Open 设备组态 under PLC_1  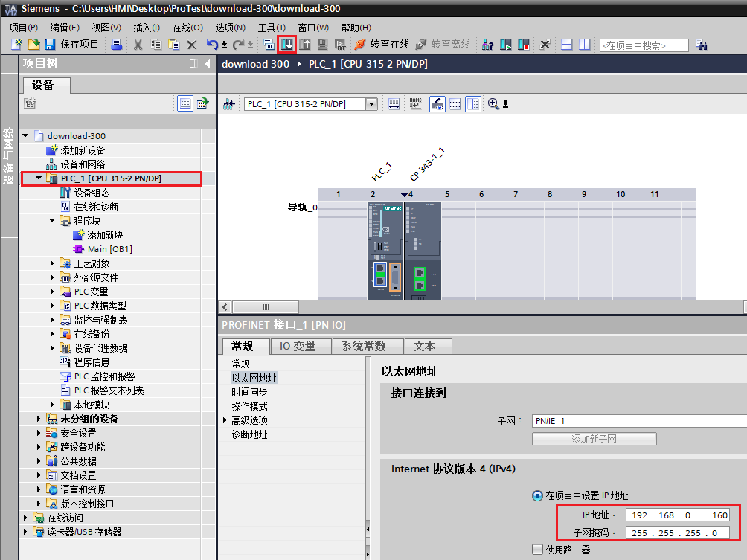[92, 193]
